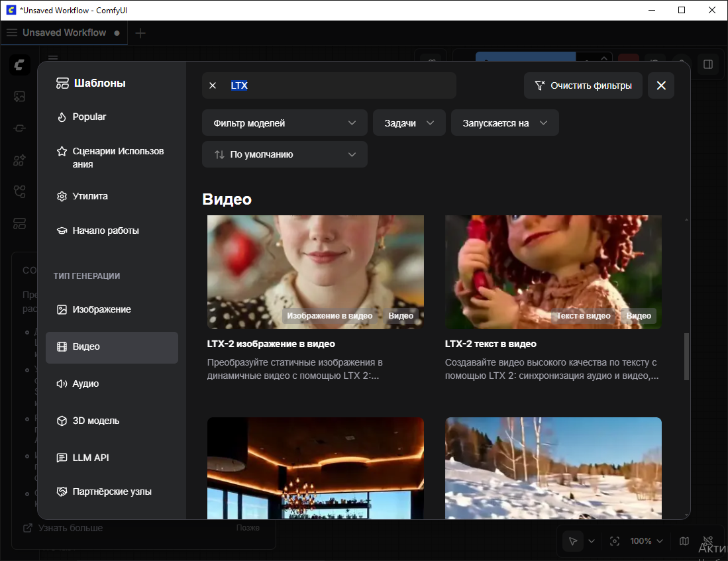Screen dimensions: 728x561
Task: Open the snowy landscape template thumbnail
Action: tap(553, 468)
